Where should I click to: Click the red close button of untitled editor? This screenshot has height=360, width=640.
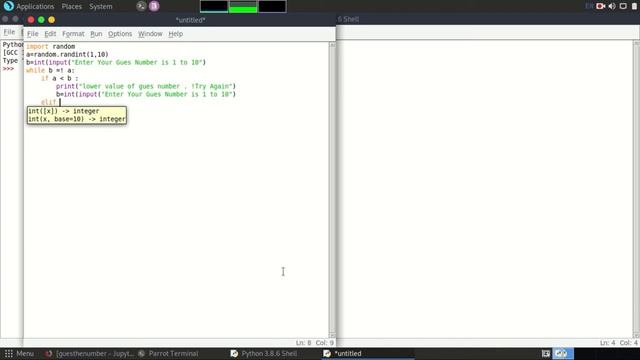(x=31, y=20)
